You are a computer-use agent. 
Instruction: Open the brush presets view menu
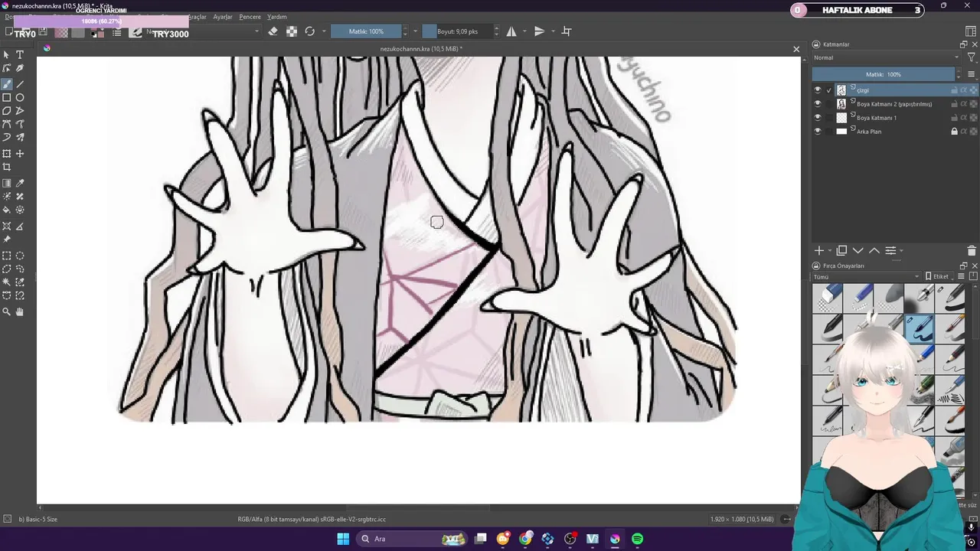point(962,276)
